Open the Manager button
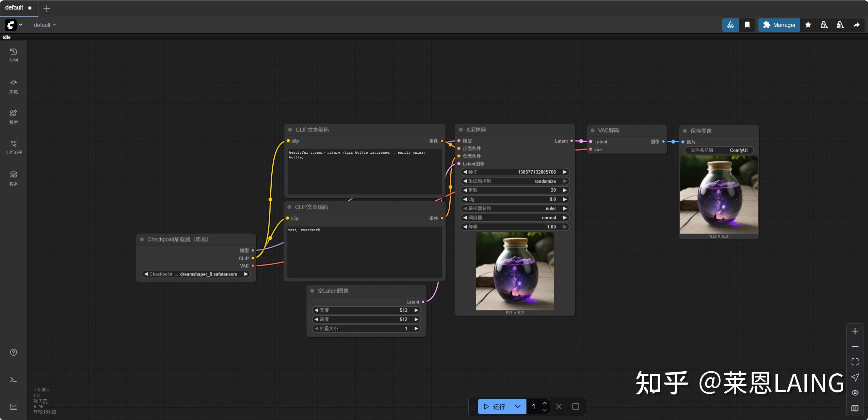Screen dimensions: 868x420 tap(779, 25)
